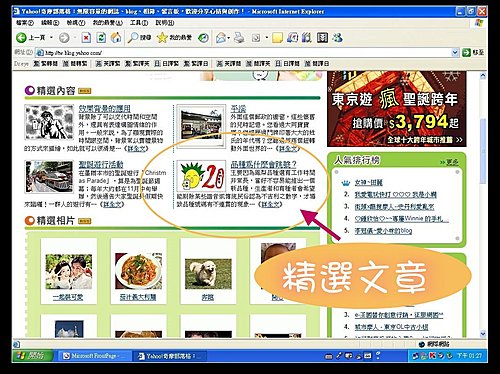Image resolution: width=500 pixels, height=374 pixels.
Task: Click the crown icon for rank one
Action: click(x=346, y=182)
